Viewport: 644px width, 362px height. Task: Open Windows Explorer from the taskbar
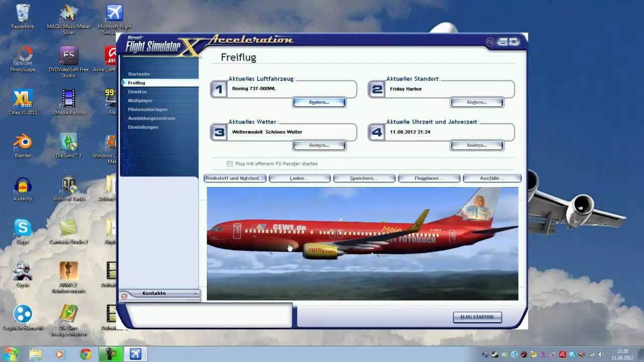coord(36,354)
